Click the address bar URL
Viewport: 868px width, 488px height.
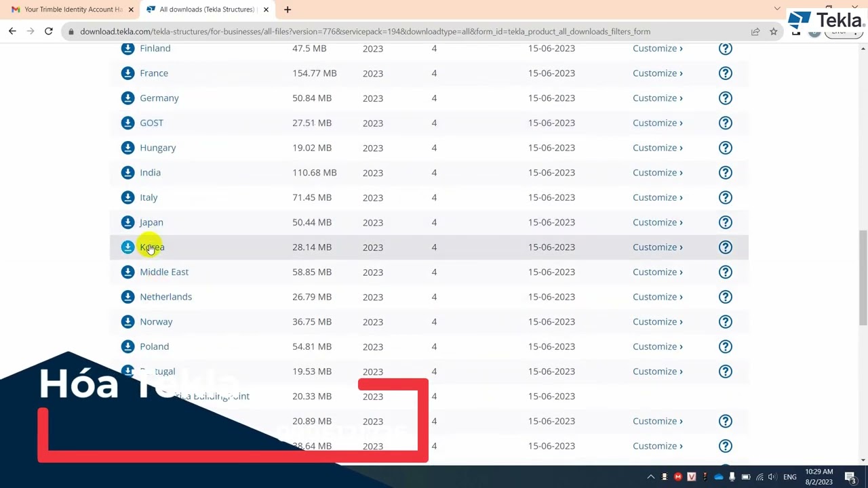pos(365,31)
